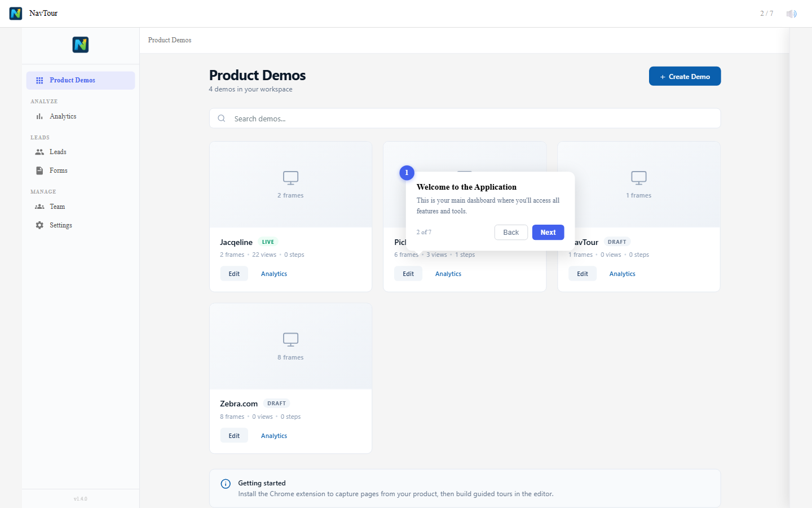Click the DRAFT badge on Zebra.com

pos(276,404)
